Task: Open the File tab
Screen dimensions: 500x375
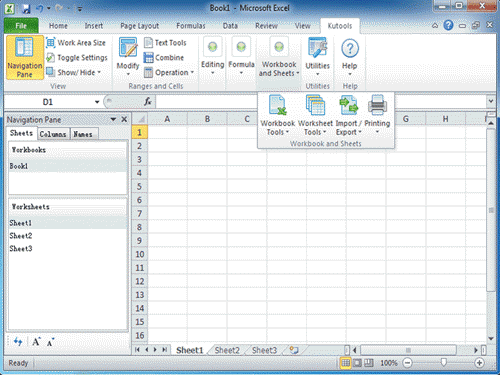Action: [x=21, y=26]
